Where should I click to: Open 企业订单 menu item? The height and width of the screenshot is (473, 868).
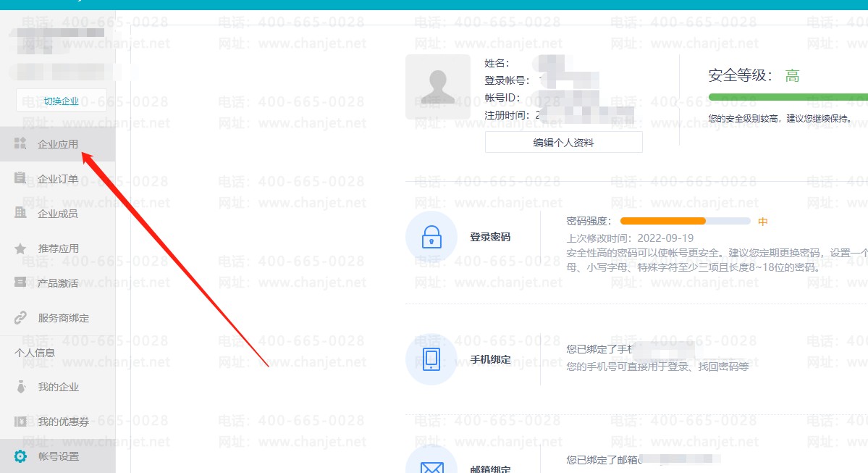[x=58, y=178]
